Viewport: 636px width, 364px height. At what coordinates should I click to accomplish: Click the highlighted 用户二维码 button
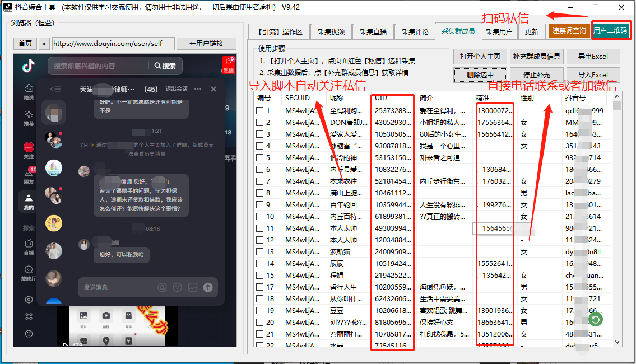coord(611,31)
